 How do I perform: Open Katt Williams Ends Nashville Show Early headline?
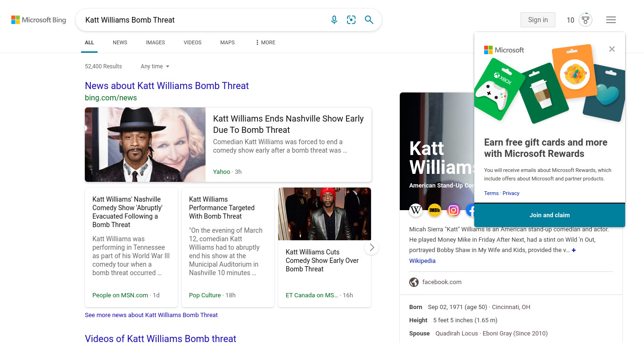(289, 124)
